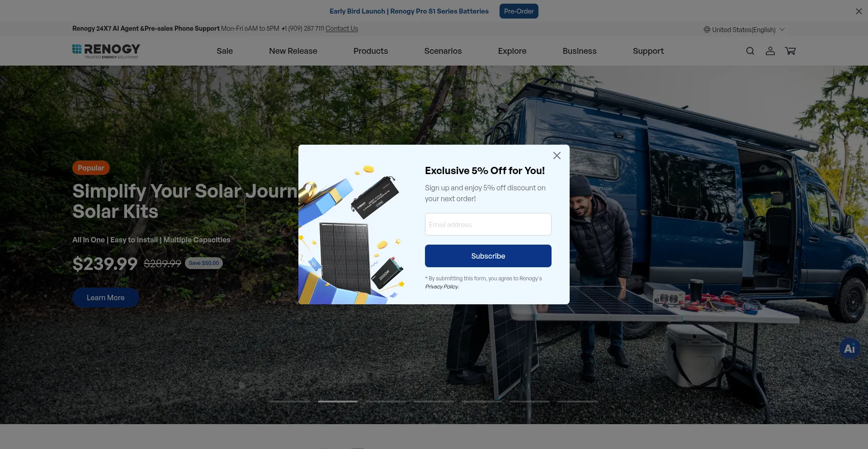Screen dimensions: 868x449
Task: Open the Support menu
Action: coord(648,51)
